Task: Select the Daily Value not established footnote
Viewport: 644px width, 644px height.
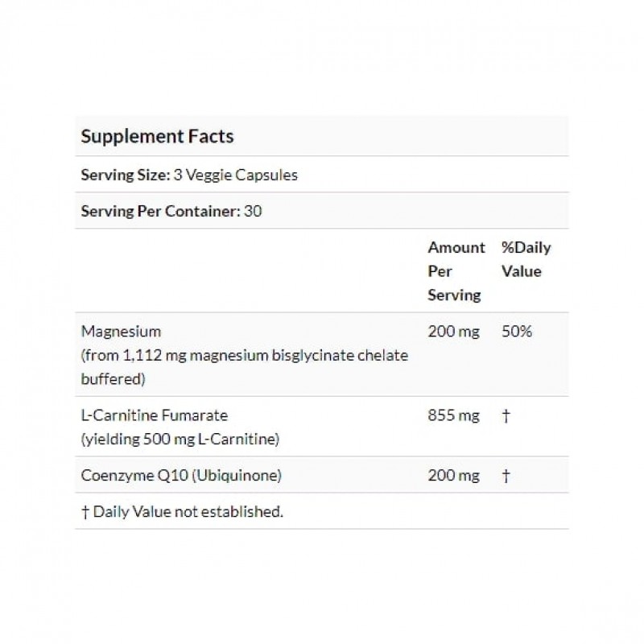Action: (x=188, y=511)
